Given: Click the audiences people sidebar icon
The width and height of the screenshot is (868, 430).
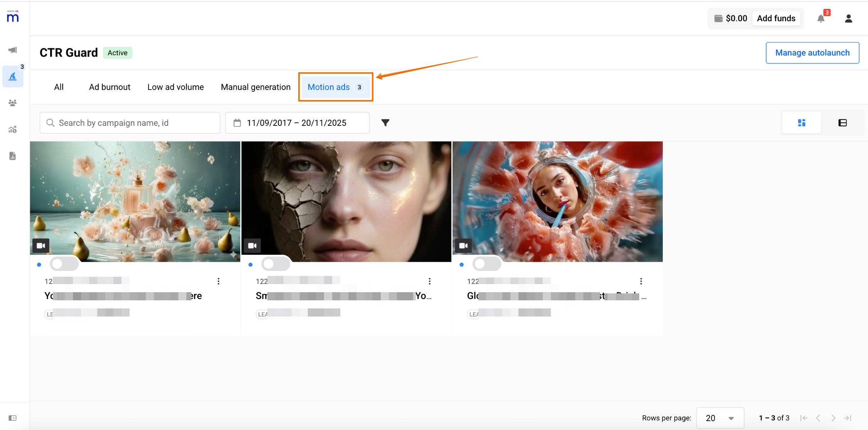Looking at the screenshot, I should click(x=13, y=103).
